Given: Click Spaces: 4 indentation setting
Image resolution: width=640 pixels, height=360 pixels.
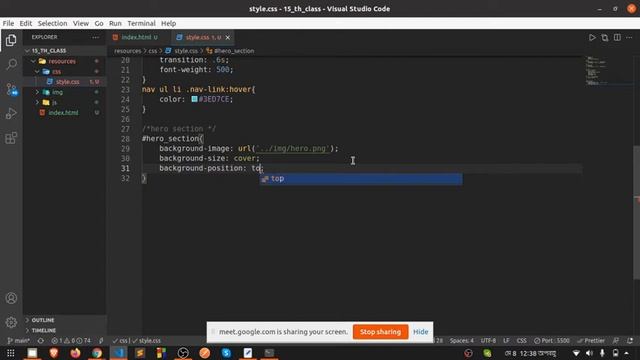Looking at the screenshot, I should pos(462,340).
